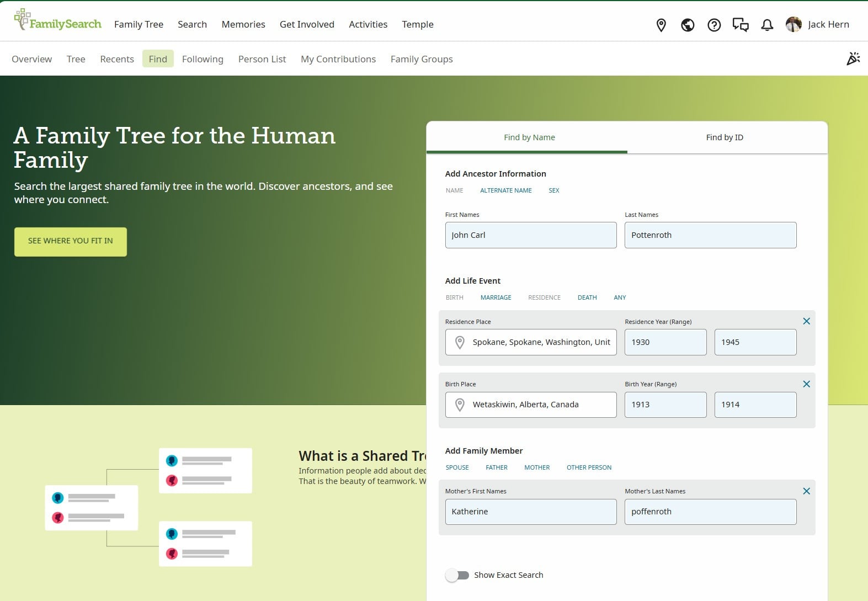
Task: Go to the Recents tab
Action: 117,59
